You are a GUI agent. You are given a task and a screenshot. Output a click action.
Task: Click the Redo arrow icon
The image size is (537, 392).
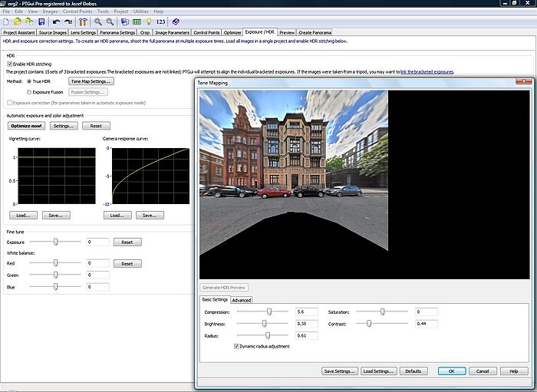click(68, 22)
